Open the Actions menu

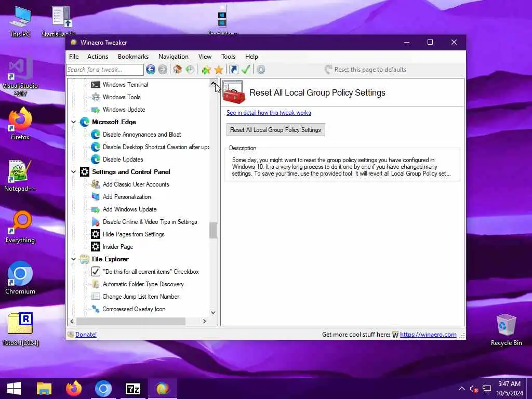click(97, 57)
